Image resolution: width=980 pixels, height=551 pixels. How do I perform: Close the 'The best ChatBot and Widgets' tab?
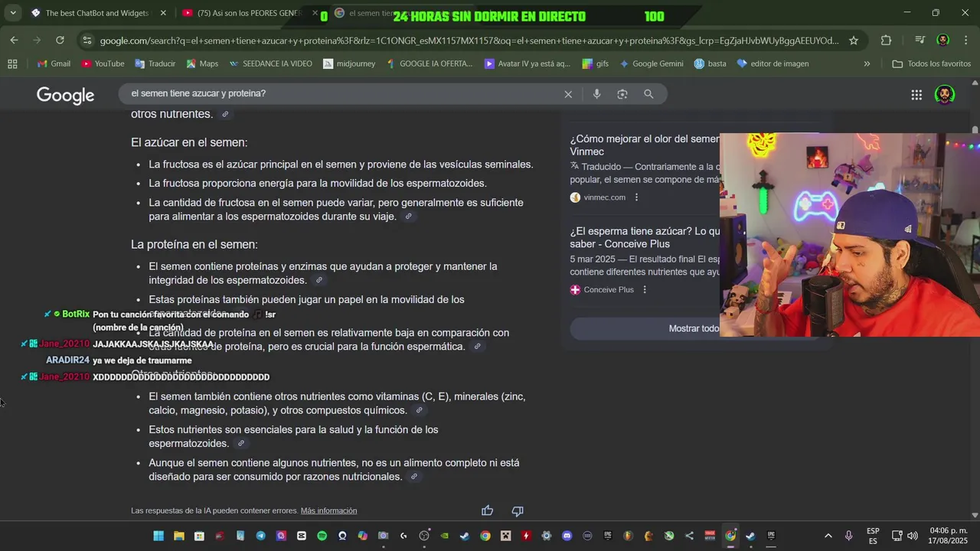pyautogui.click(x=163, y=13)
